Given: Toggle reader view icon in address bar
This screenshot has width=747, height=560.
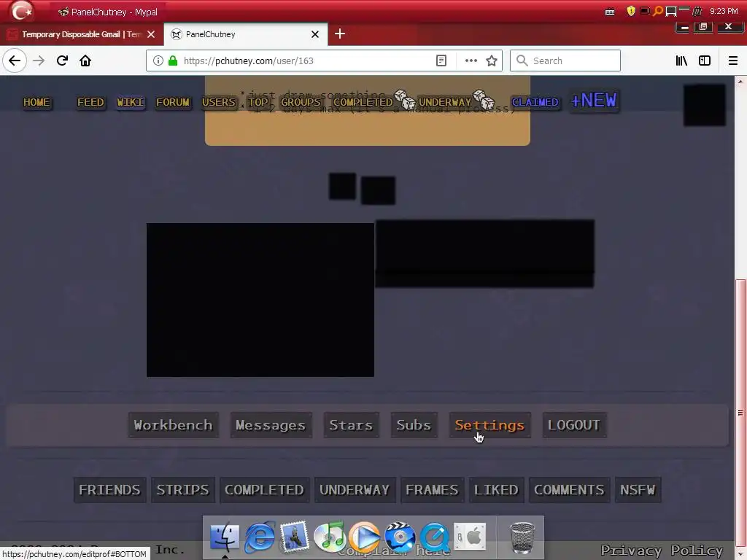Looking at the screenshot, I should (x=441, y=61).
